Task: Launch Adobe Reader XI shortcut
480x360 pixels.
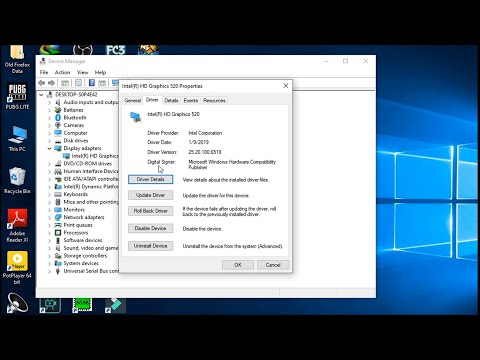Action: [17, 225]
